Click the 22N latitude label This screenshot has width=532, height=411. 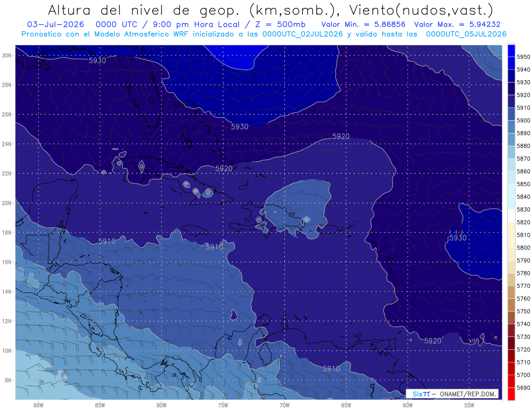pos(7,173)
